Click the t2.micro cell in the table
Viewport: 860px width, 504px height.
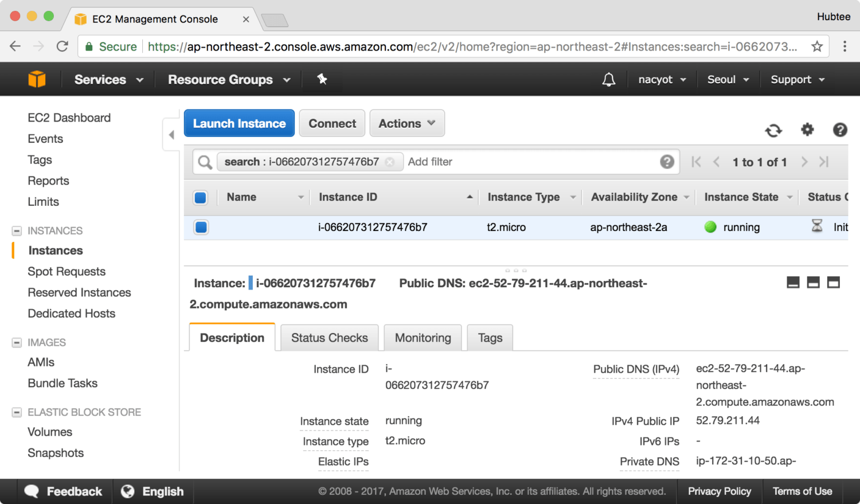(x=506, y=227)
